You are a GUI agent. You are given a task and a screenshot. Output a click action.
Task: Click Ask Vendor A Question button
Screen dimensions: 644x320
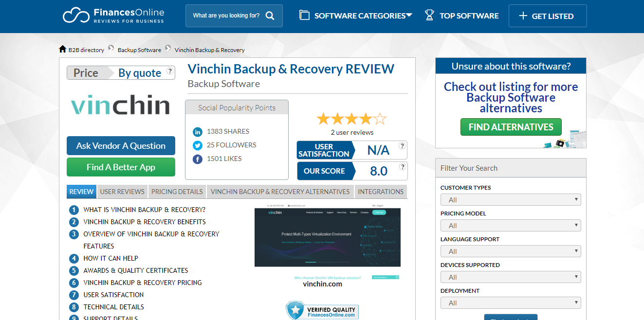tap(121, 146)
